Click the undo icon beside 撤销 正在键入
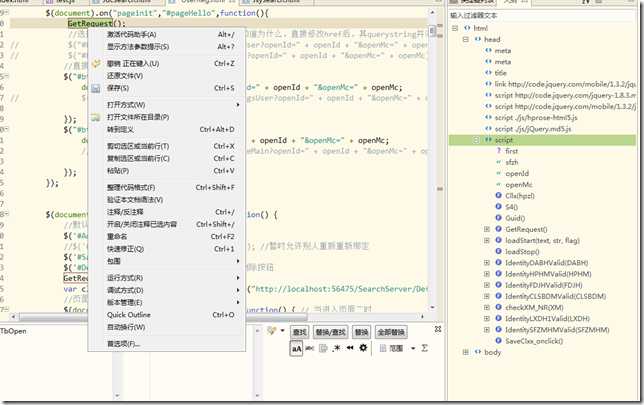 96,64
